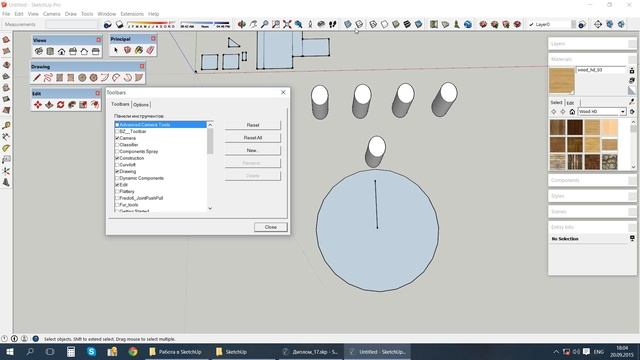Choose the Rotate tool in Edit toolbar
This screenshot has width=640, height=360.
pos(60,104)
